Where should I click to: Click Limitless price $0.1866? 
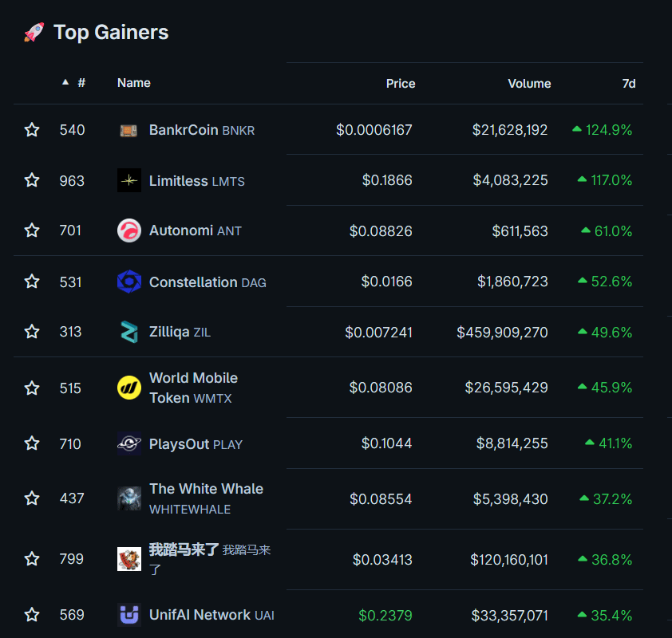pyautogui.click(x=387, y=180)
